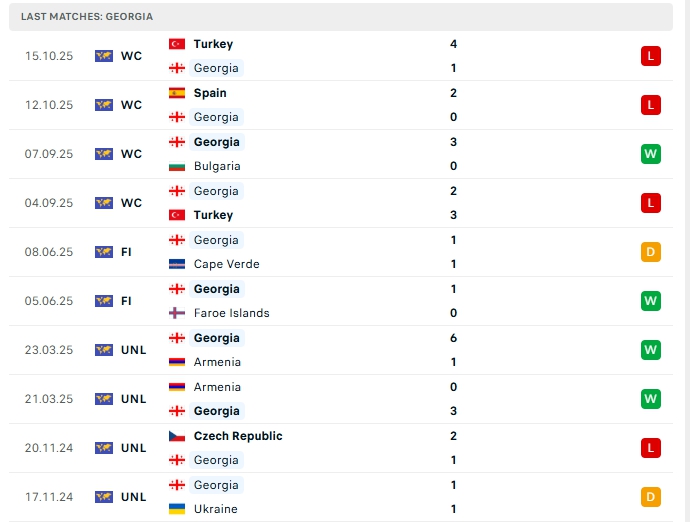
Task: Click the red L badge for Turkey 4-1
Action: click(651, 56)
